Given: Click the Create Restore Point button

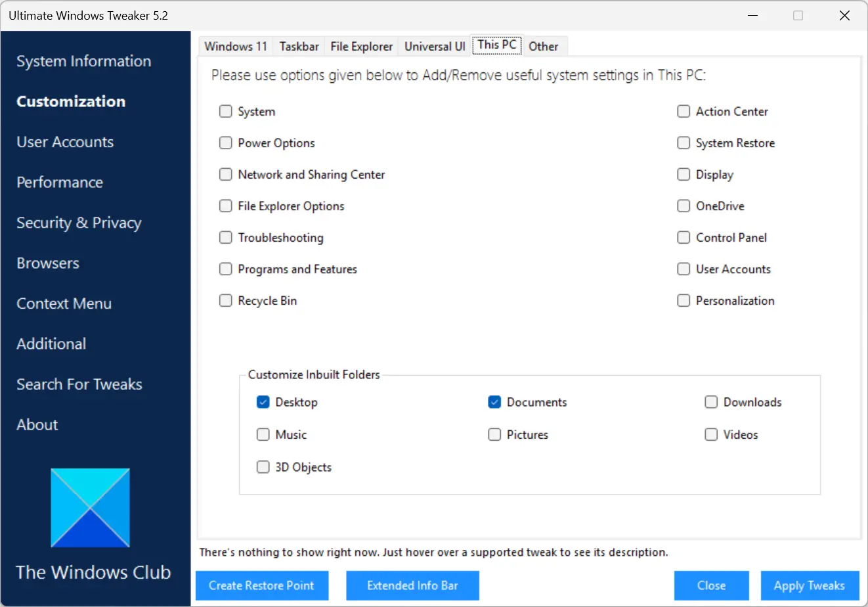Looking at the screenshot, I should tap(262, 585).
